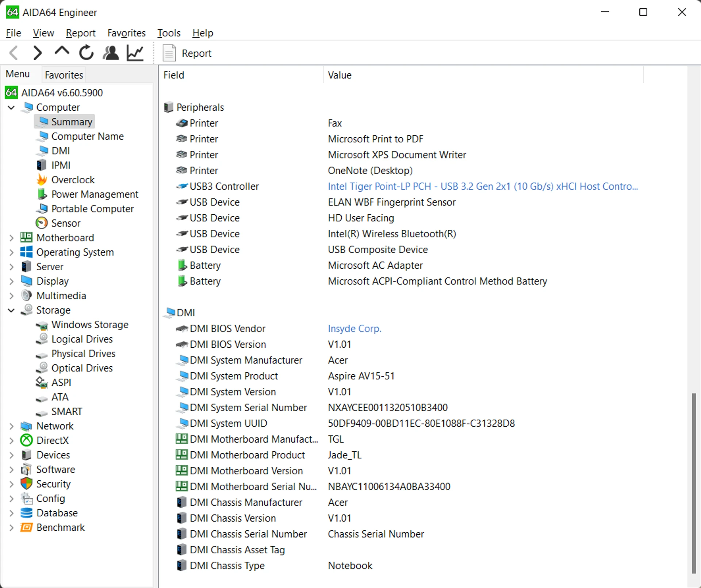Image resolution: width=701 pixels, height=588 pixels.
Task: Expand the Benchmark tree node
Action: [11, 527]
